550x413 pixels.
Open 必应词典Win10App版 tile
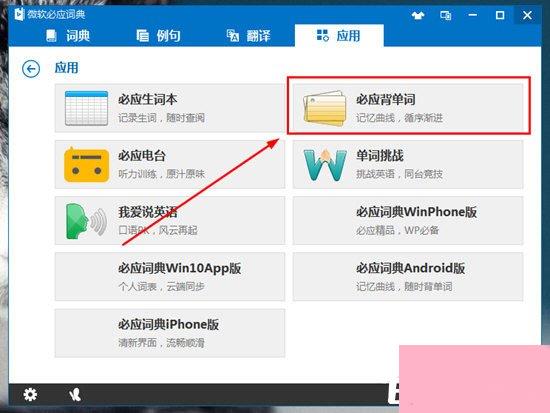[170, 277]
